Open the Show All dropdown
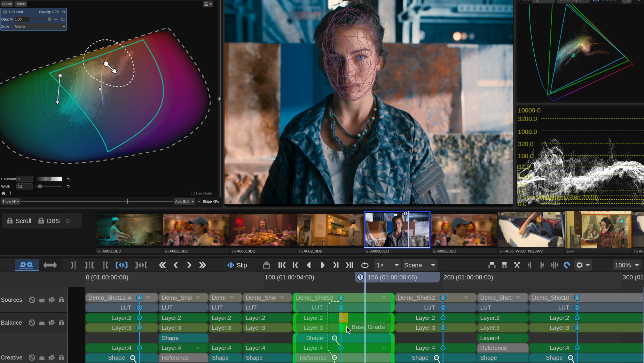 point(10,201)
